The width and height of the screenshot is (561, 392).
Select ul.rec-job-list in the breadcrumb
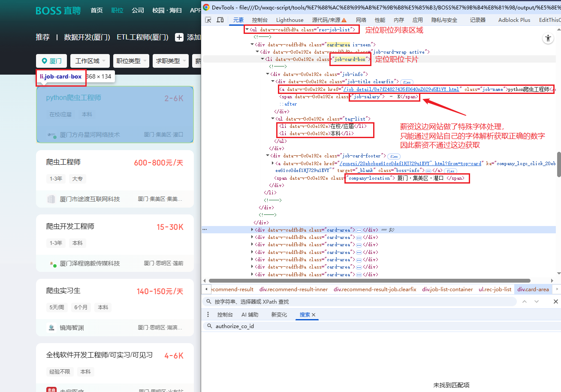point(495,289)
